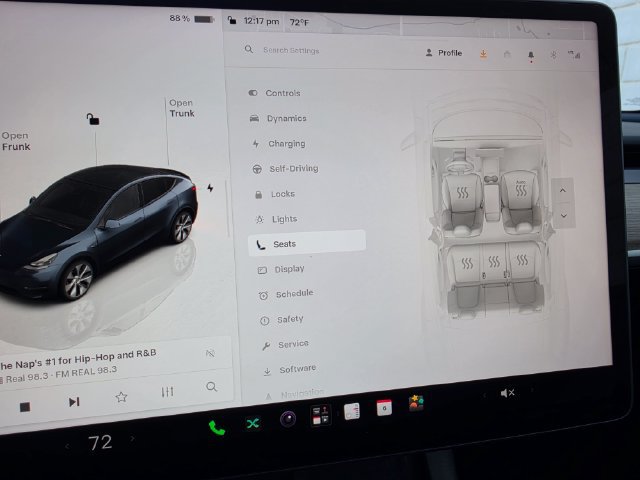This screenshot has height=480, width=640.
Task: Tap the crossed-out icon on media card
Action: click(210, 353)
